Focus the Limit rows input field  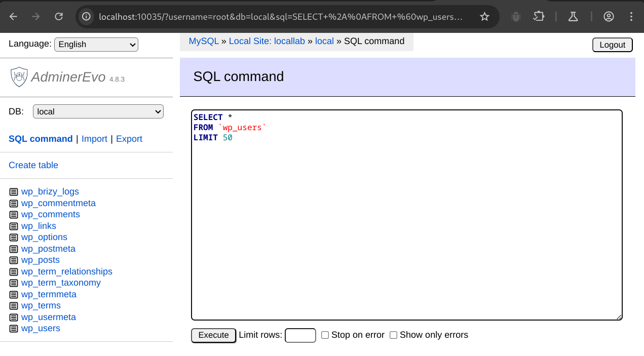[x=300, y=335]
